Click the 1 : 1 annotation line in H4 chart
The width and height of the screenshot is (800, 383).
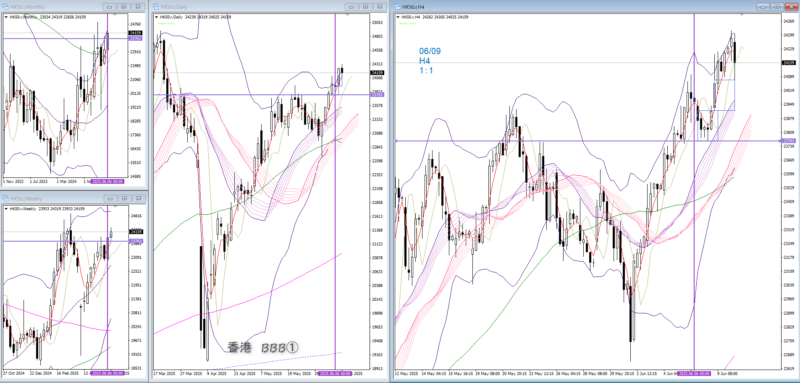coord(426,70)
